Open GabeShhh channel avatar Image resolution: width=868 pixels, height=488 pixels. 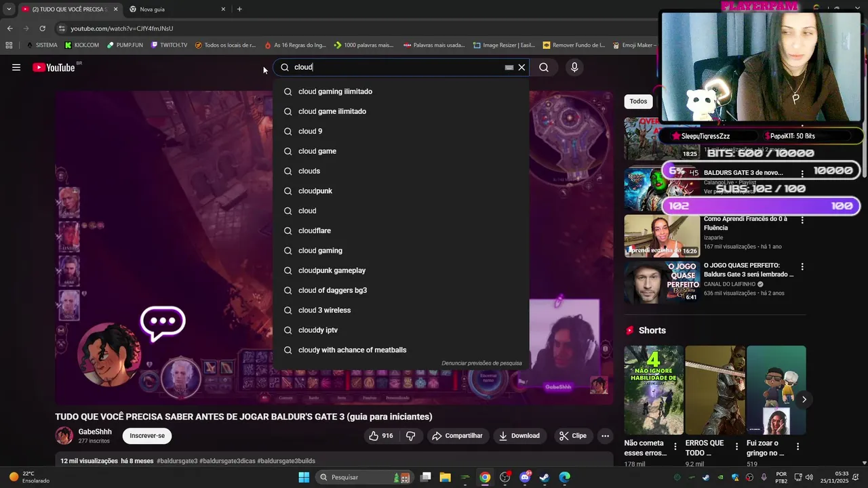(64, 436)
